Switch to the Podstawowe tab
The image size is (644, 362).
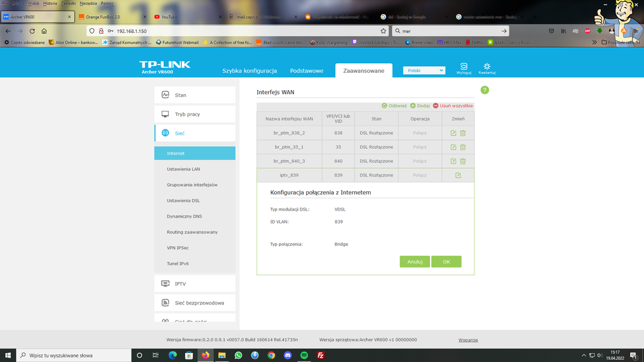(x=306, y=71)
